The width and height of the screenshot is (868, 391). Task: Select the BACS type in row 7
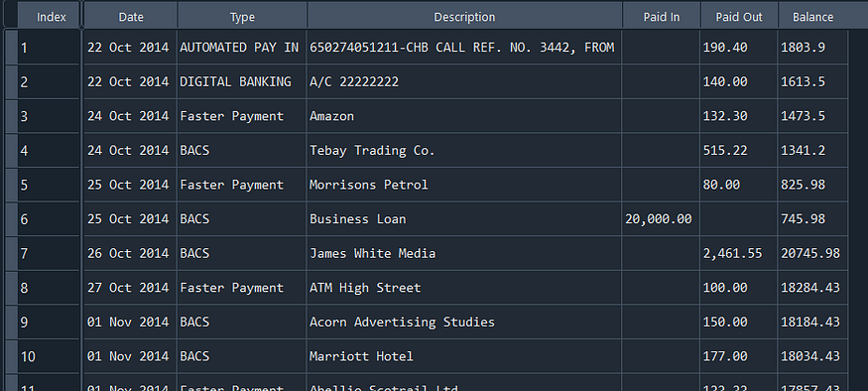click(241, 253)
